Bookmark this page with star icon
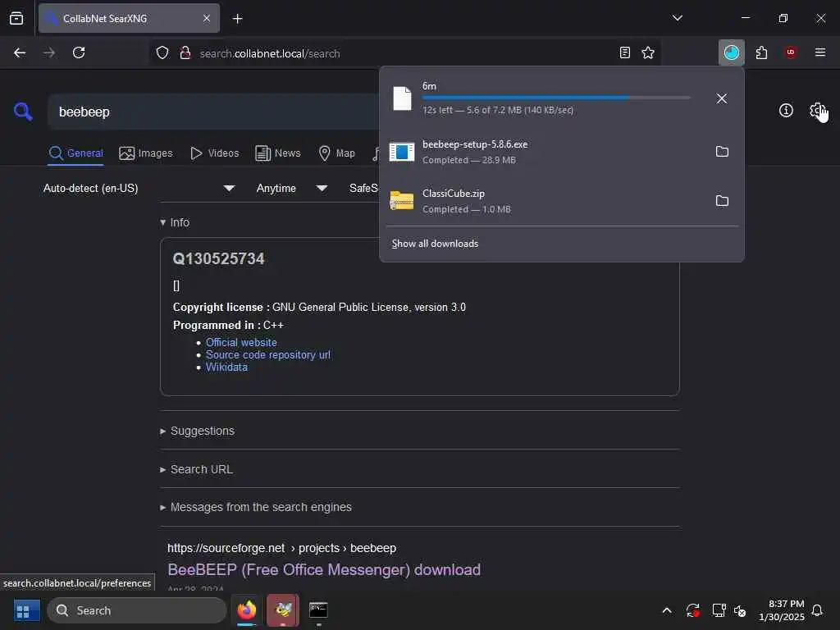This screenshot has height=630, width=840. coord(648,52)
